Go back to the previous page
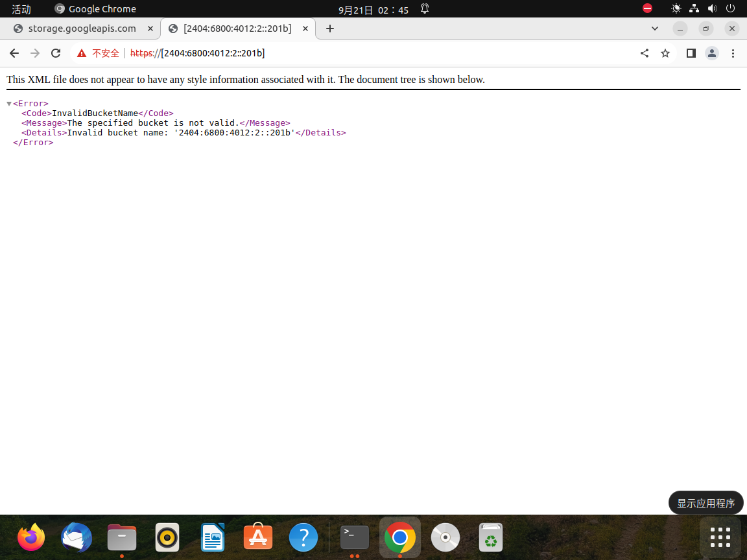Screen dimensions: 747x560 [x=14, y=53]
